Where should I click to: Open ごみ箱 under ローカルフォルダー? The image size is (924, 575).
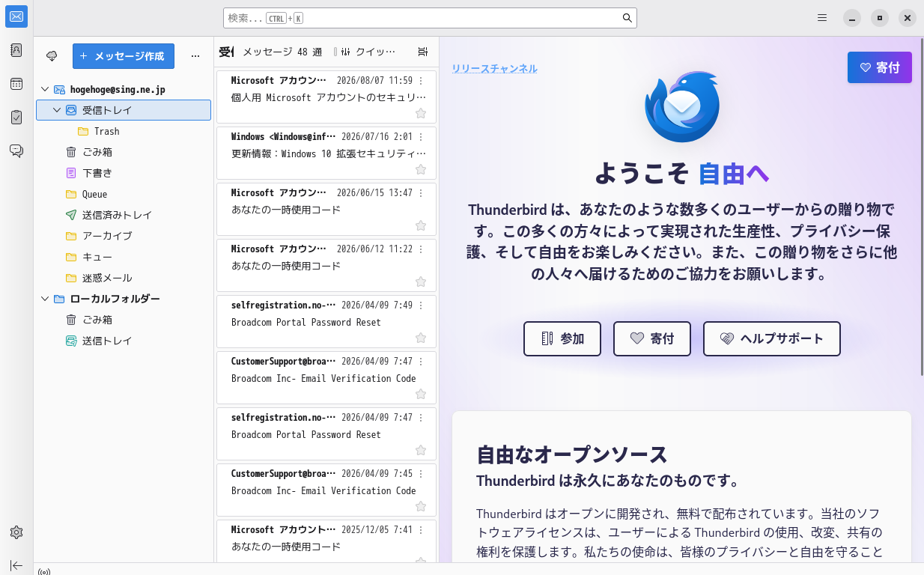[124, 320]
